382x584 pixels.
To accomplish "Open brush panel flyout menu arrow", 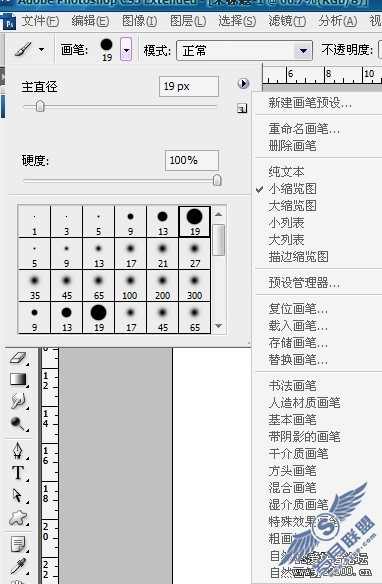I will [243, 83].
